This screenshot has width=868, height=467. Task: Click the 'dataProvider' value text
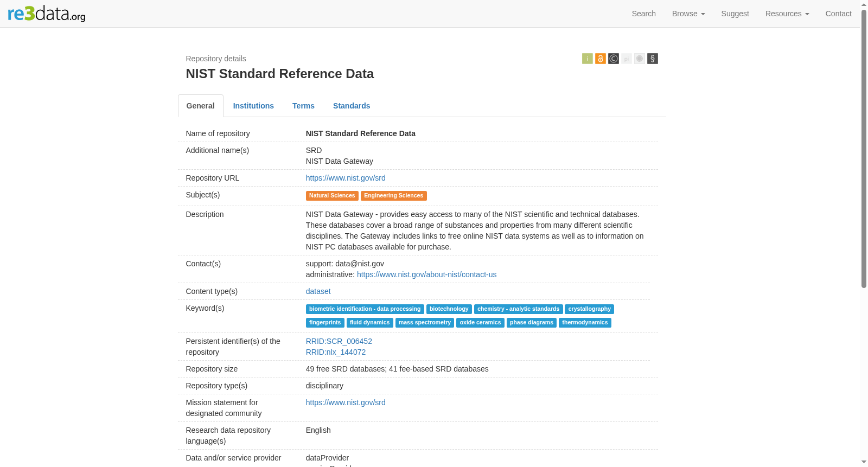point(328,458)
